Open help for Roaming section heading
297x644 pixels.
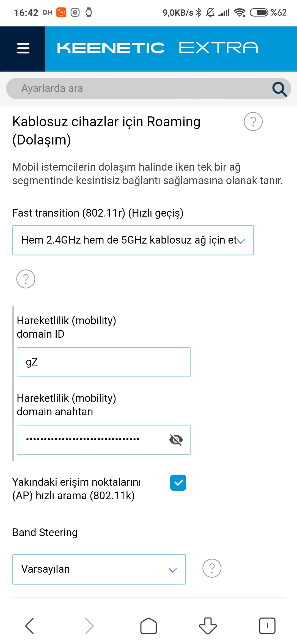click(x=253, y=121)
